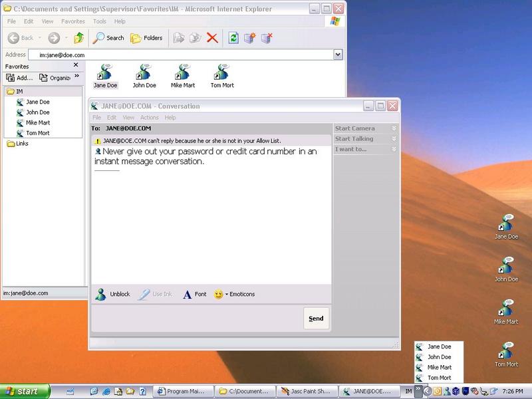Open Help menu in Internet Explorer window

pyautogui.click(x=120, y=21)
